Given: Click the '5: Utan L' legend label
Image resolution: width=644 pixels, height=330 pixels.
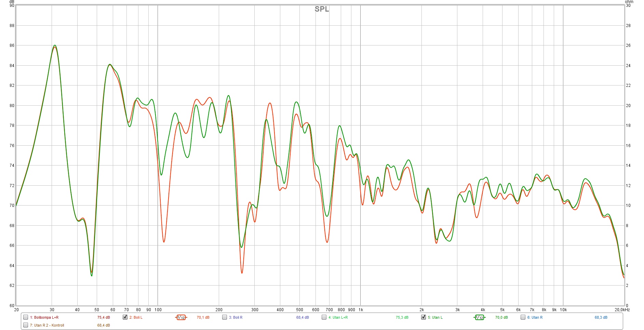Looking at the screenshot, I should pyautogui.click(x=435, y=318).
